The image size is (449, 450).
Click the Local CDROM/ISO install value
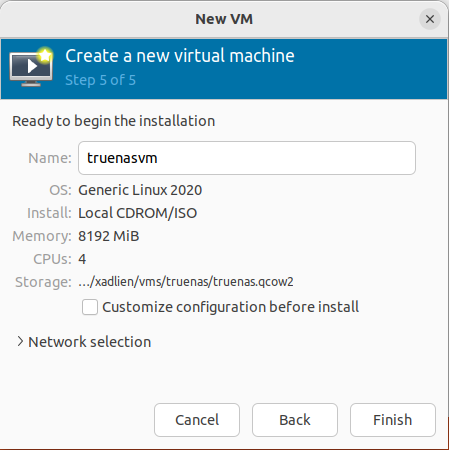click(x=137, y=213)
